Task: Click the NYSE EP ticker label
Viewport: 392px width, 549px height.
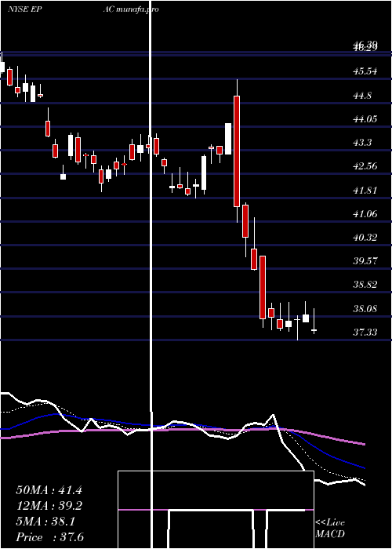Action: (25, 9)
